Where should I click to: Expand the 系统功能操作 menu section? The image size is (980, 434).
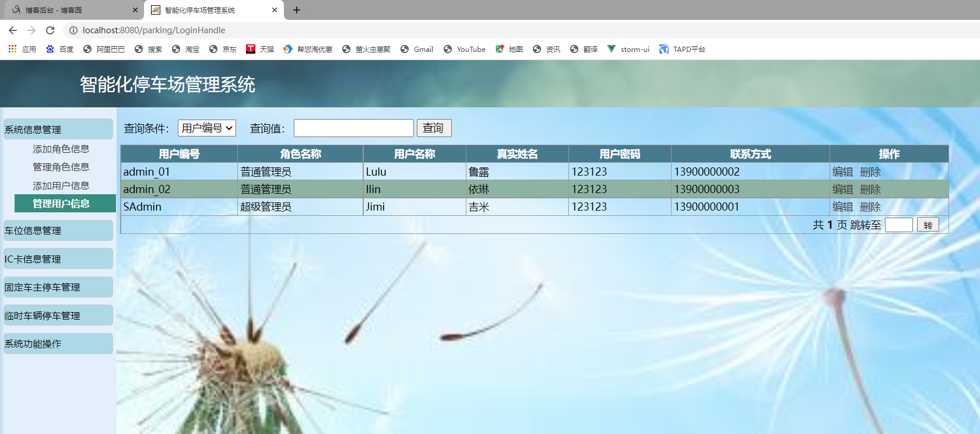pyautogui.click(x=58, y=344)
